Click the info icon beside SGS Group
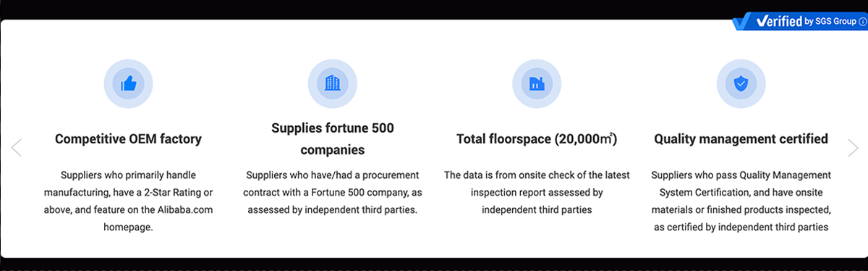Screen dimensions: 868x271 pyautogui.click(x=862, y=22)
